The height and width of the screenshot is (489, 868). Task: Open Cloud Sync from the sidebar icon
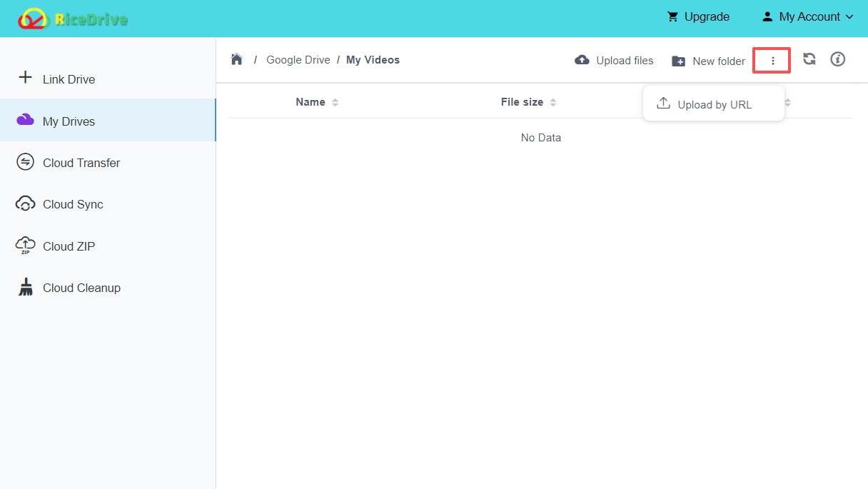[x=25, y=203]
